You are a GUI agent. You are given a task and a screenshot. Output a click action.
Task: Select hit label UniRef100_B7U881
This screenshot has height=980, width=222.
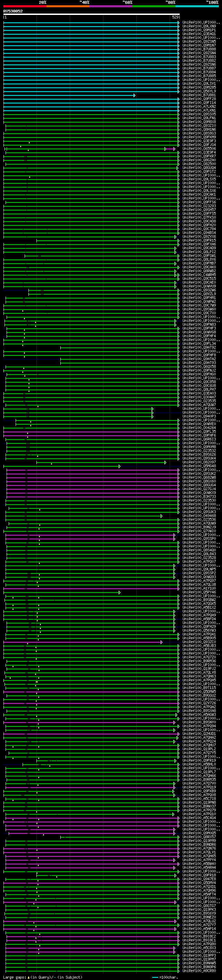point(199,95)
